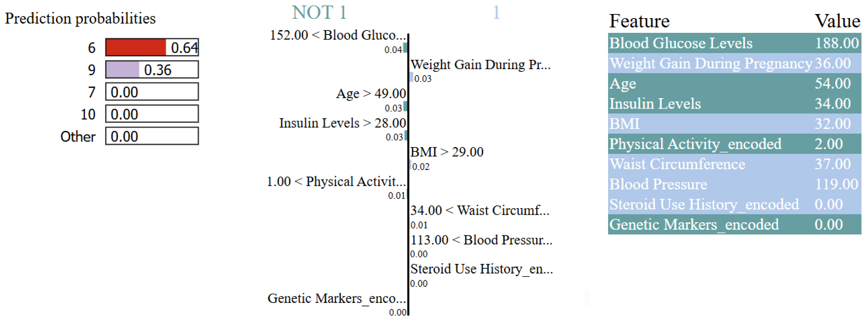Click the 'BMI > 29.00' rule label
The height and width of the screenshot is (320, 868).
[446, 152]
